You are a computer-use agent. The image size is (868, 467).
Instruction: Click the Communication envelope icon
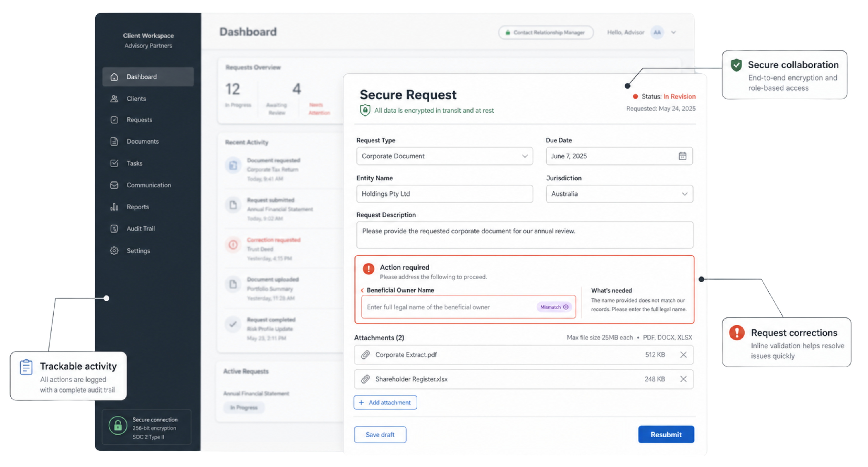pyautogui.click(x=114, y=185)
